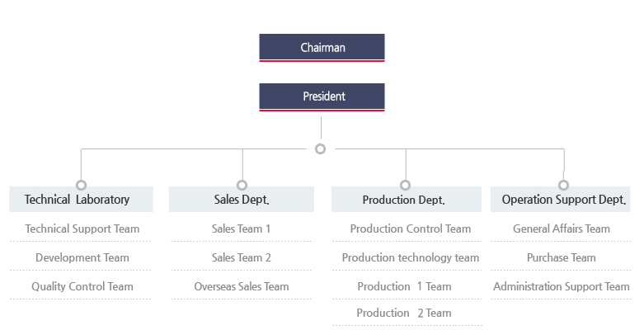
Task: Choose Sales Team 1
Action: (x=241, y=229)
